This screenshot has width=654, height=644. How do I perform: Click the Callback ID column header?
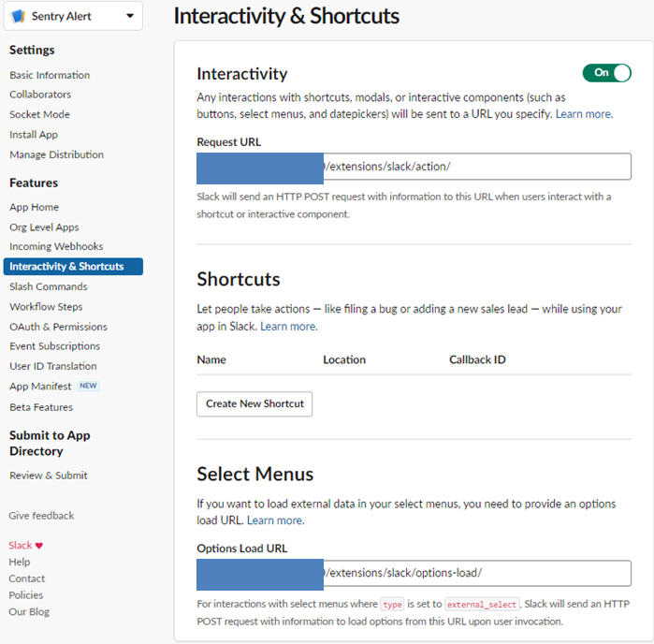click(x=477, y=359)
